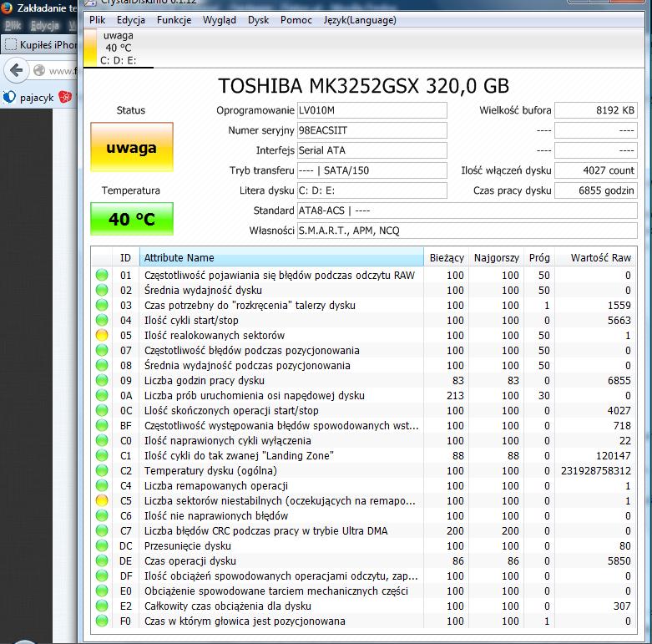Click the green status icon of row E0

tap(102, 591)
